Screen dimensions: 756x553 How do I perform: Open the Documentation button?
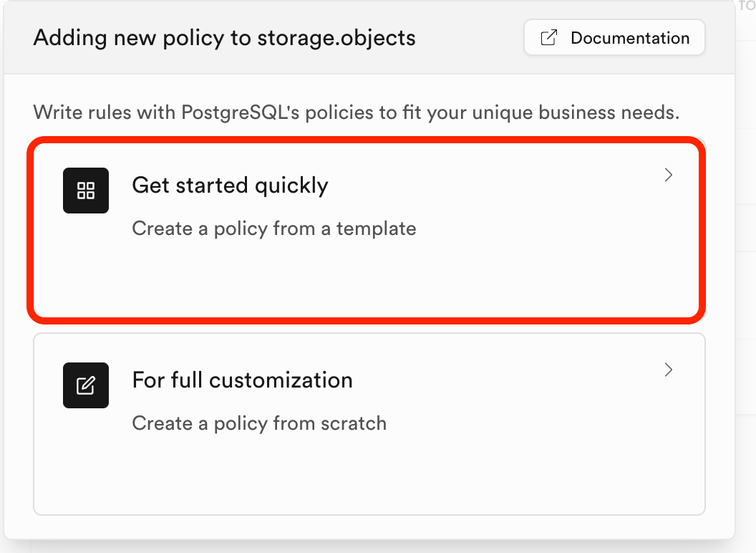click(614, 38)
